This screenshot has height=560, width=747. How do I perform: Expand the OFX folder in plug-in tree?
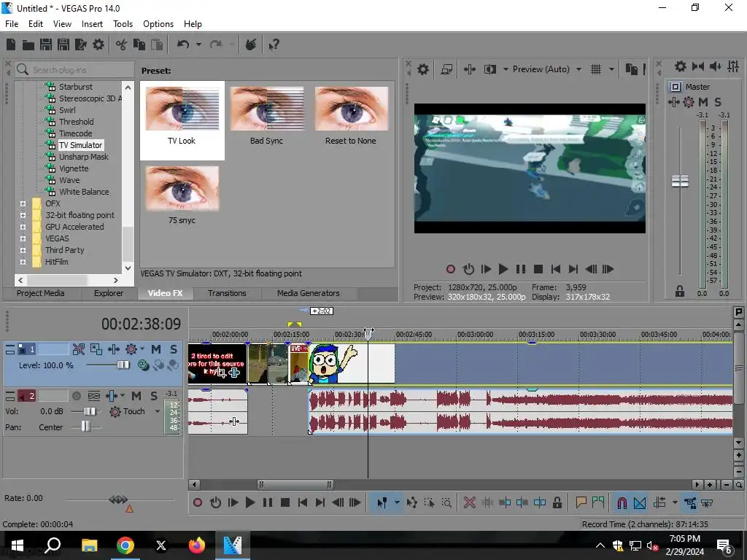(23, 203)
